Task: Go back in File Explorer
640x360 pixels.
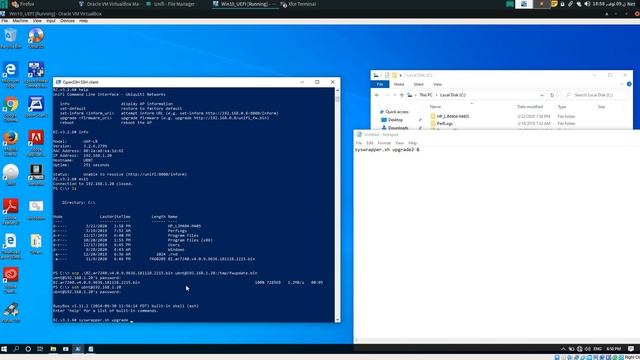Action: pos(377,95)
